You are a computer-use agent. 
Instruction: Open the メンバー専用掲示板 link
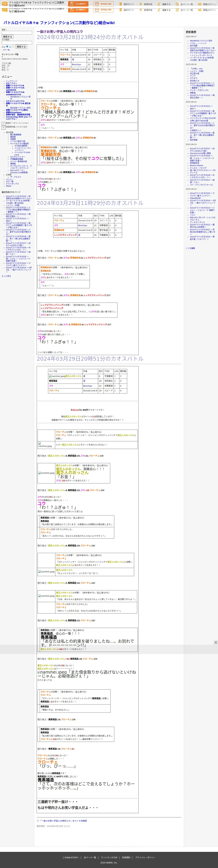pyautogui.click(x=19, y=161)
